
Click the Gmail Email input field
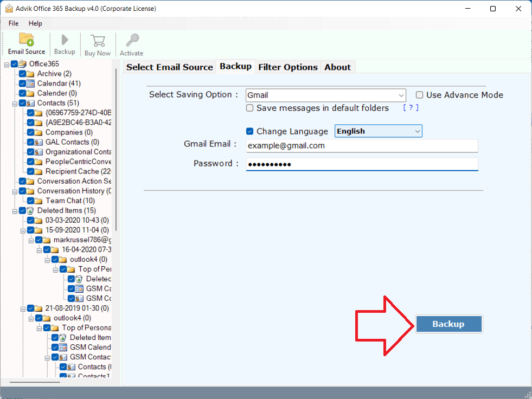(362, 146)
